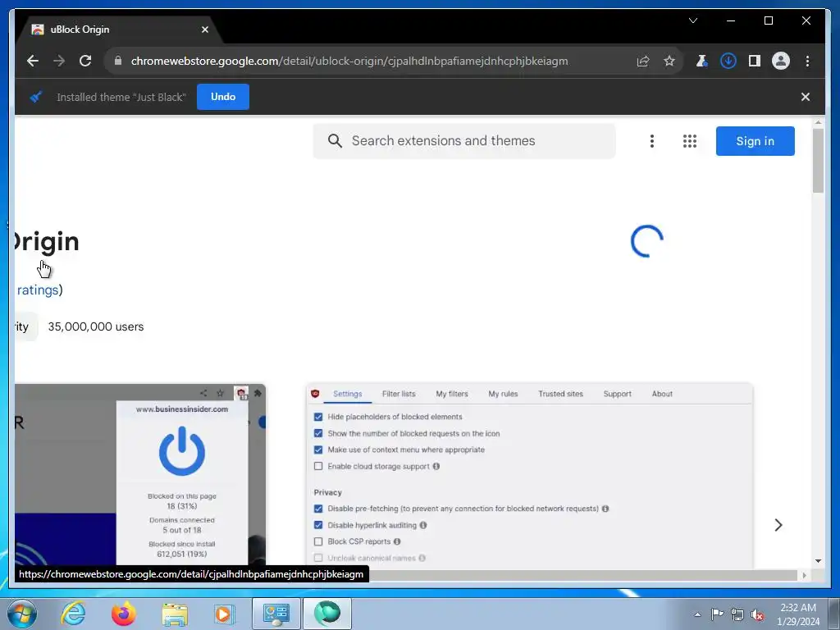Click info icon beside Disable pre-fetching
This screenshot has width=840, height=630.
point(605,509)
